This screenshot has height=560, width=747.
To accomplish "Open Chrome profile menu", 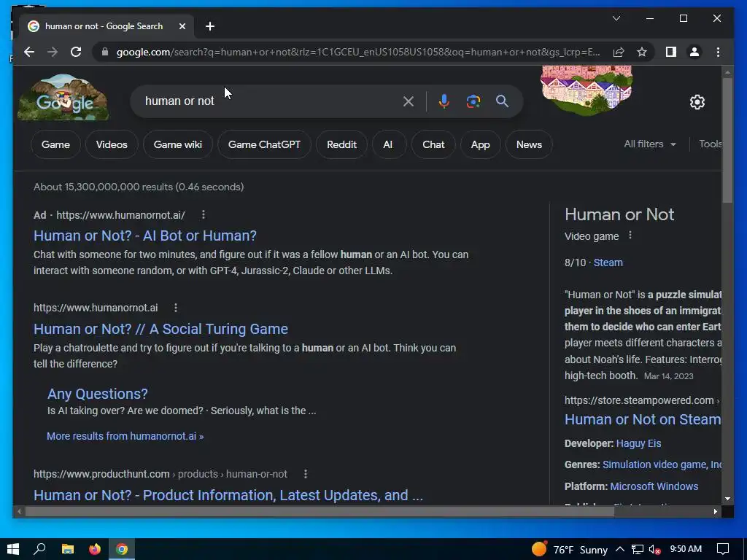I will (x=694, y=52).
